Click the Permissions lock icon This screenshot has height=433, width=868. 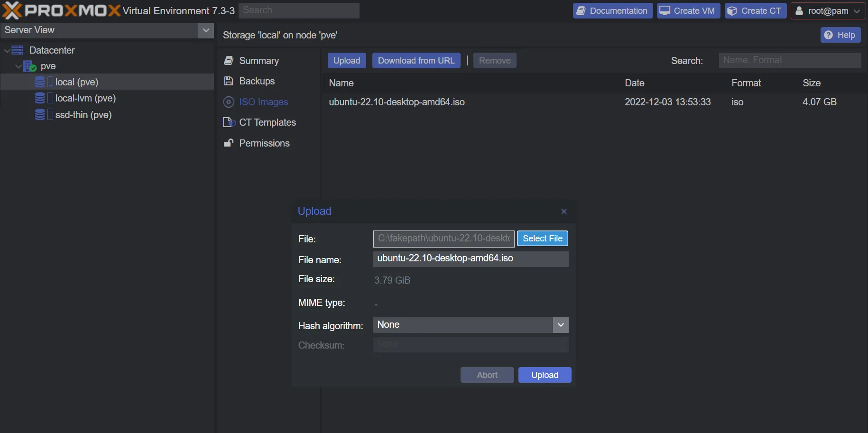[229, 143]
